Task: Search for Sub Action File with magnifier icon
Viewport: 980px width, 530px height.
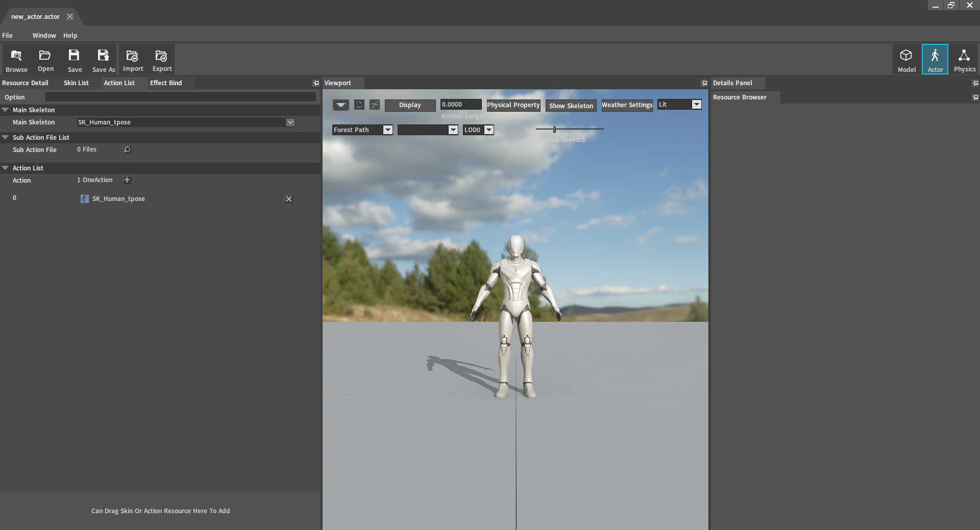Action: (x=127, y=149)
